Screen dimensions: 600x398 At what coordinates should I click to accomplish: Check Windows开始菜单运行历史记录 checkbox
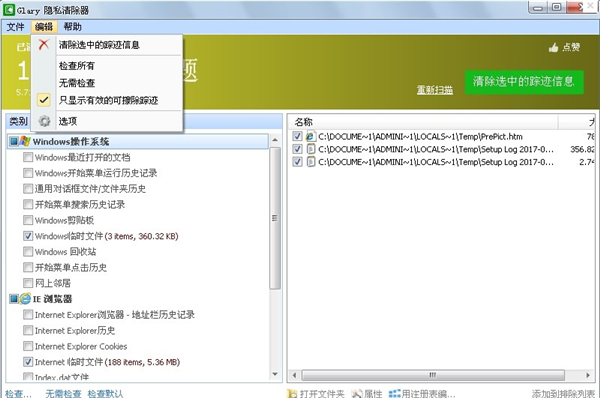click(28, 173)
